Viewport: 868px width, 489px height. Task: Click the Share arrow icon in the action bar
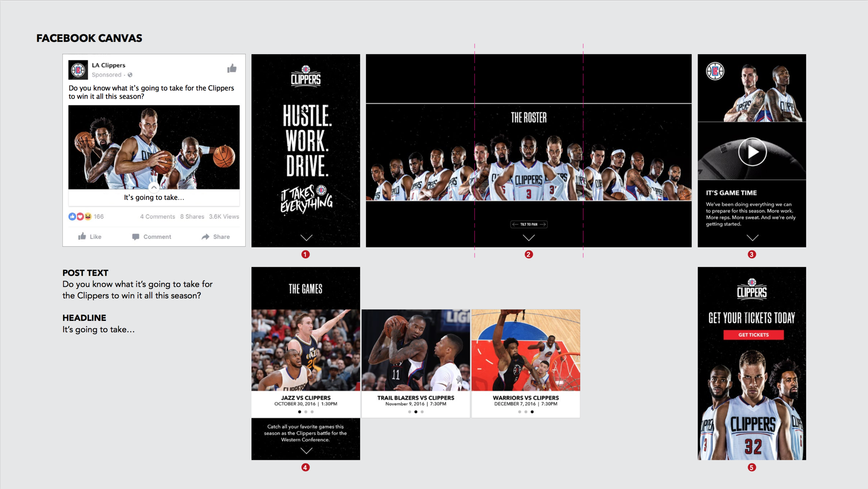(205, 237)
